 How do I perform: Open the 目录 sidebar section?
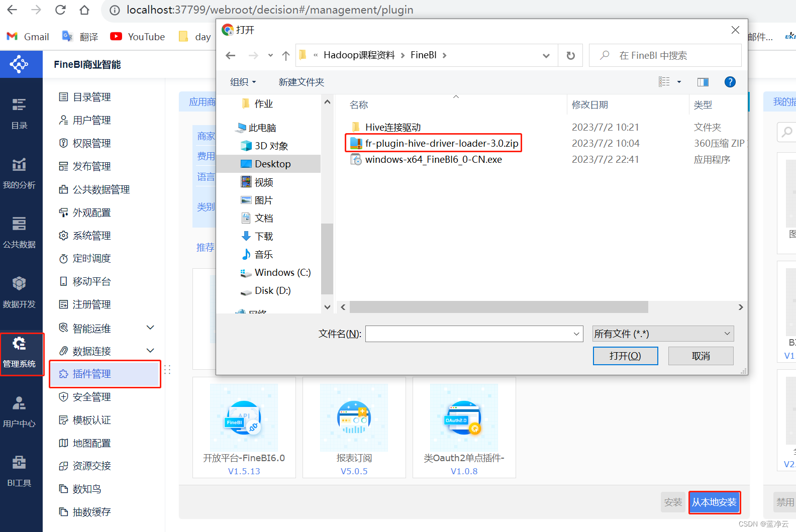point(19,114)
